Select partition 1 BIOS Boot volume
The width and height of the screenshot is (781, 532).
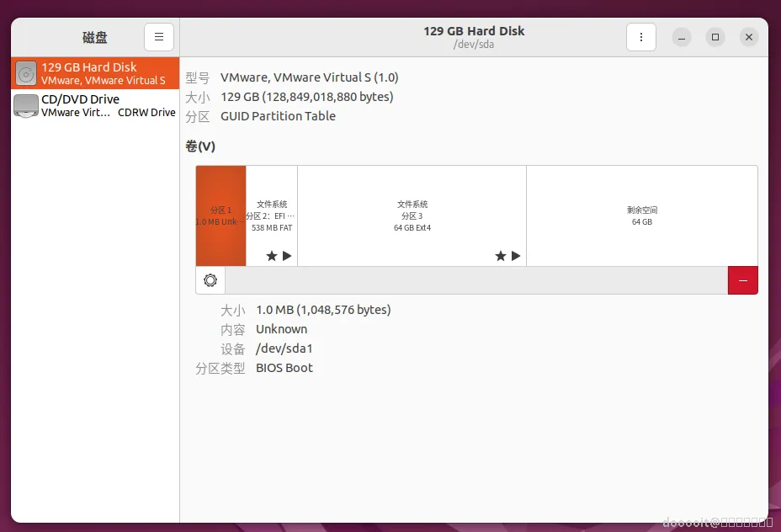coord(220,215)
